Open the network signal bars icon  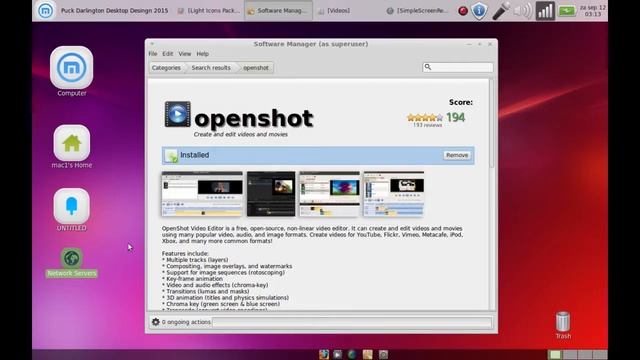tap(545, 11)
